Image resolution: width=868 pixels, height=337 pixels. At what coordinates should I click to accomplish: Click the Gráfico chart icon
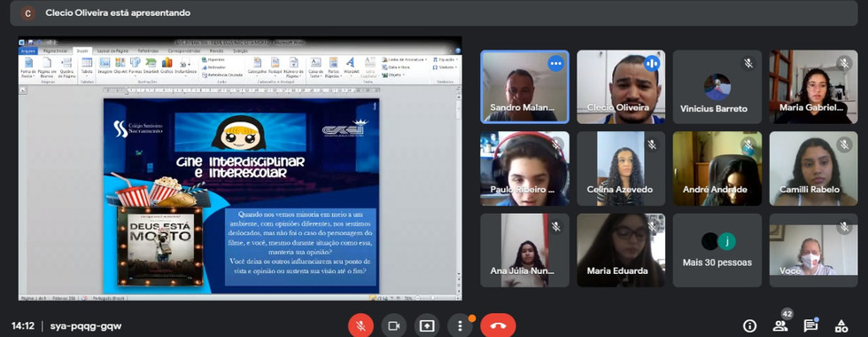167,66
